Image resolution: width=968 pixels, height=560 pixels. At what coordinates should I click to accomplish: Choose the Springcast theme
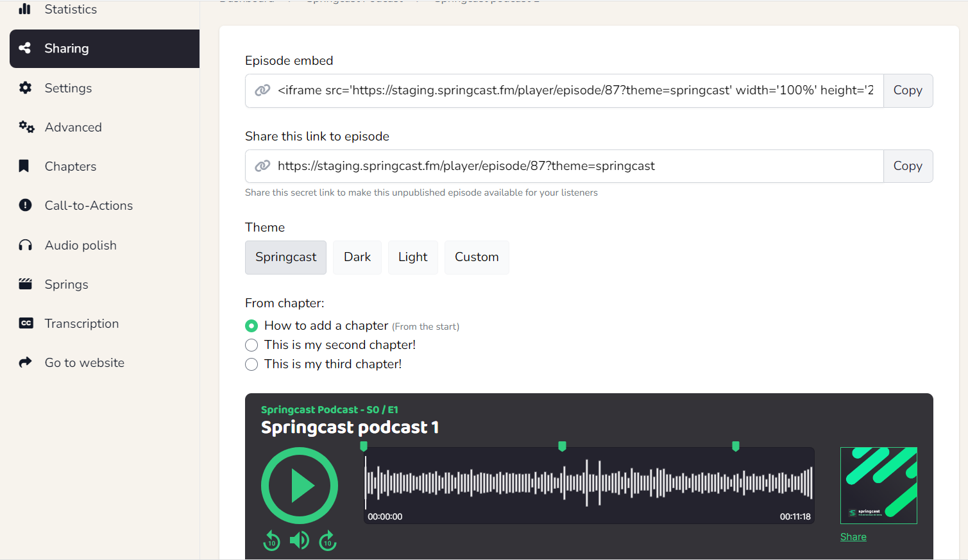point(285,257)
